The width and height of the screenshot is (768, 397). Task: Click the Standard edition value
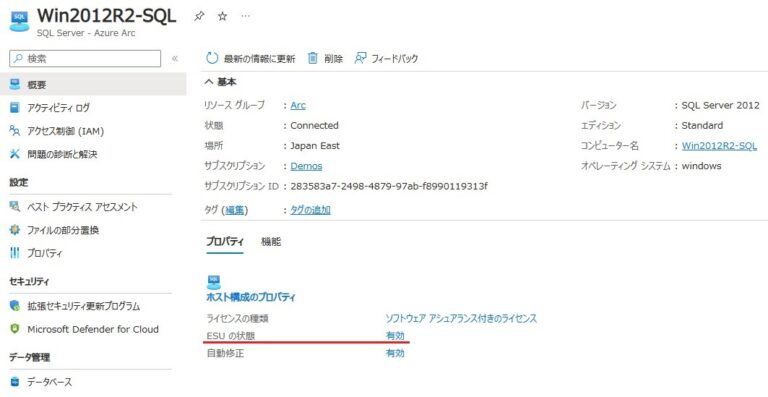click(702, 125)
